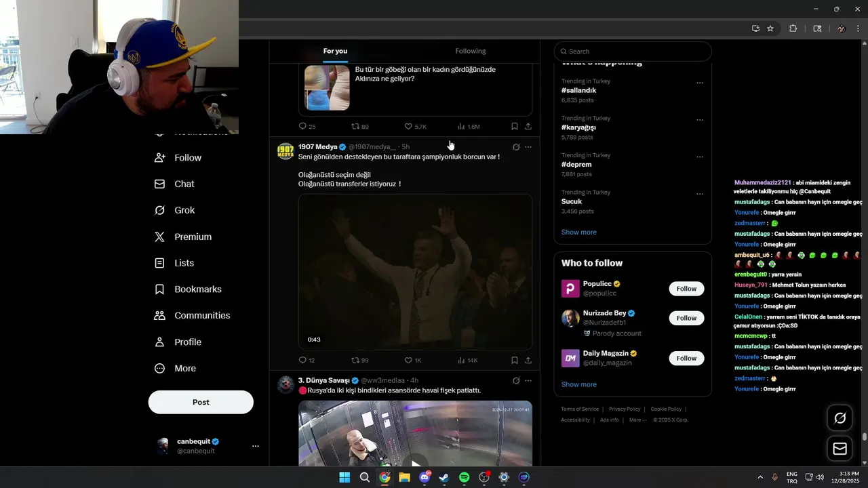Open Spotify from the taskbar
This screenshot has width=868, height=488.
coord(464,478)
